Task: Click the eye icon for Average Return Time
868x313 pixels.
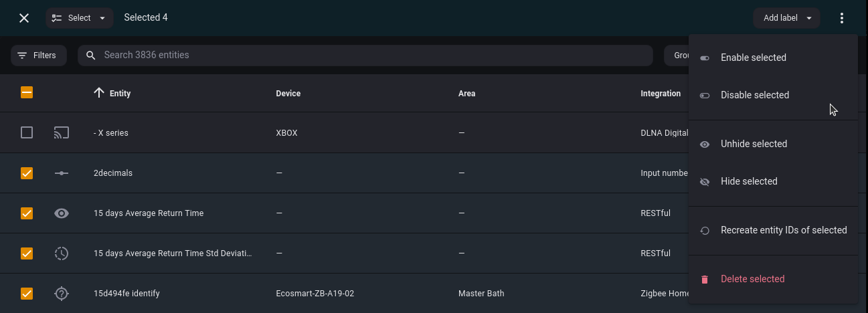Action: [62, 213]
